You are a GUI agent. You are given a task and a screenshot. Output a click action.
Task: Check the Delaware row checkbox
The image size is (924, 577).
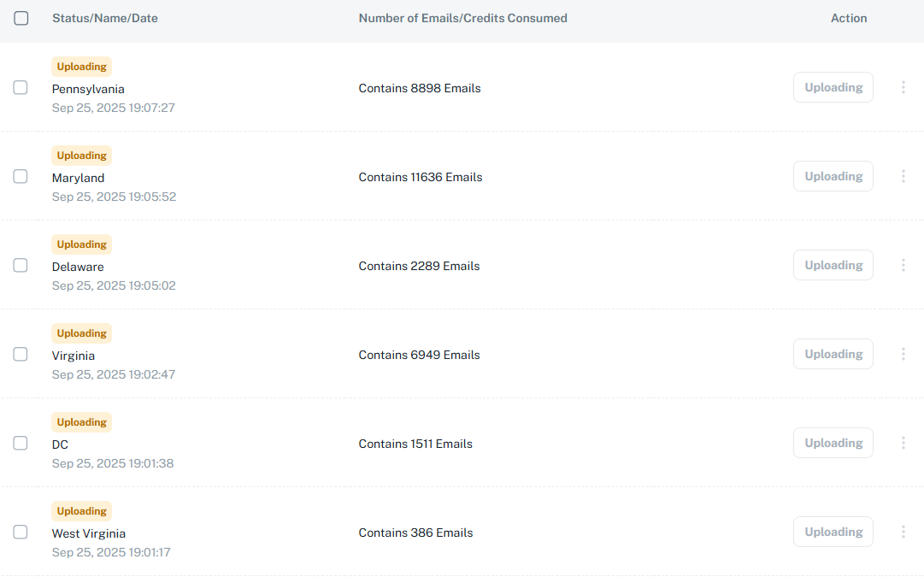tap(21, 265)
